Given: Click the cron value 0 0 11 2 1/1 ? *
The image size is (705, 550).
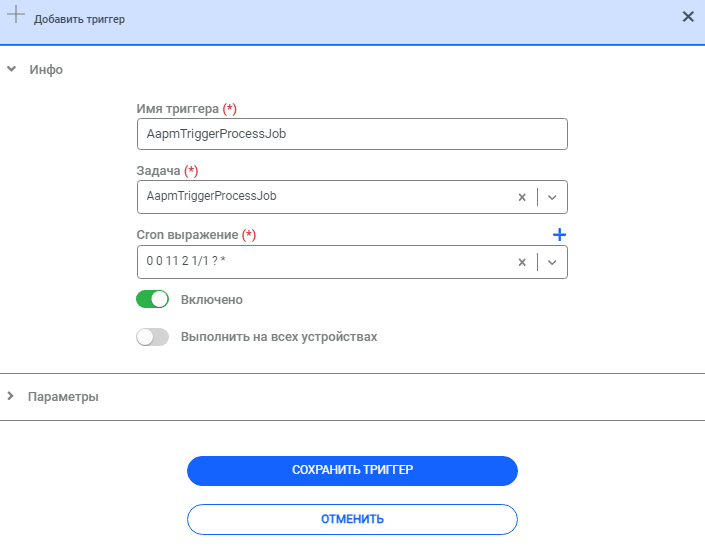Looking at the screenshot, I should (186, 261).
